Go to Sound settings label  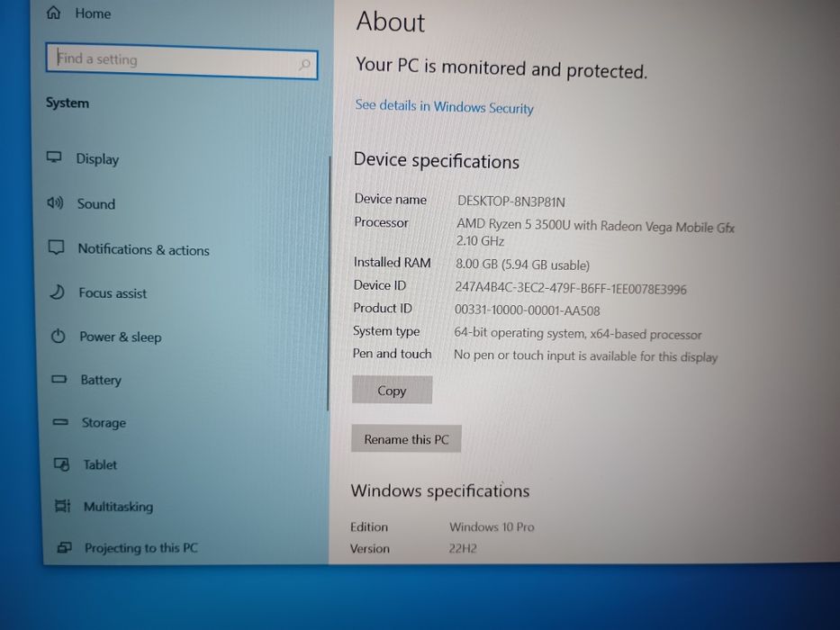(x=96, y=203)
